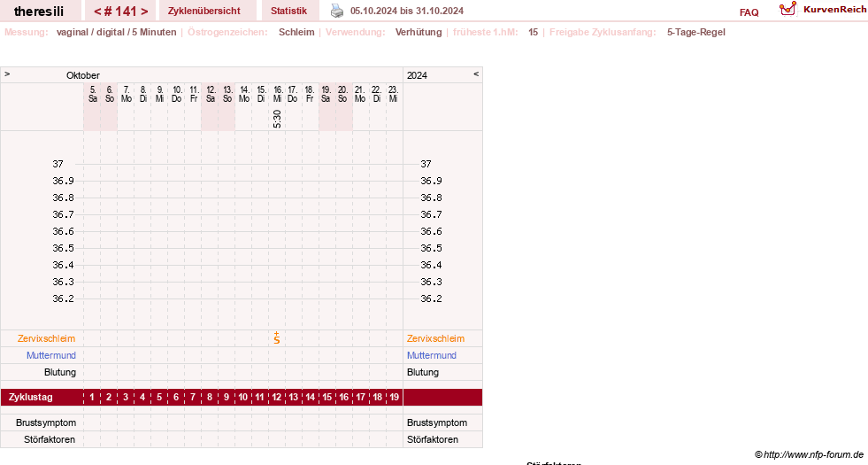This screenshot has width=868, height=465.
Task: Click the 'Verhütung' usage value
Action: 419,32
